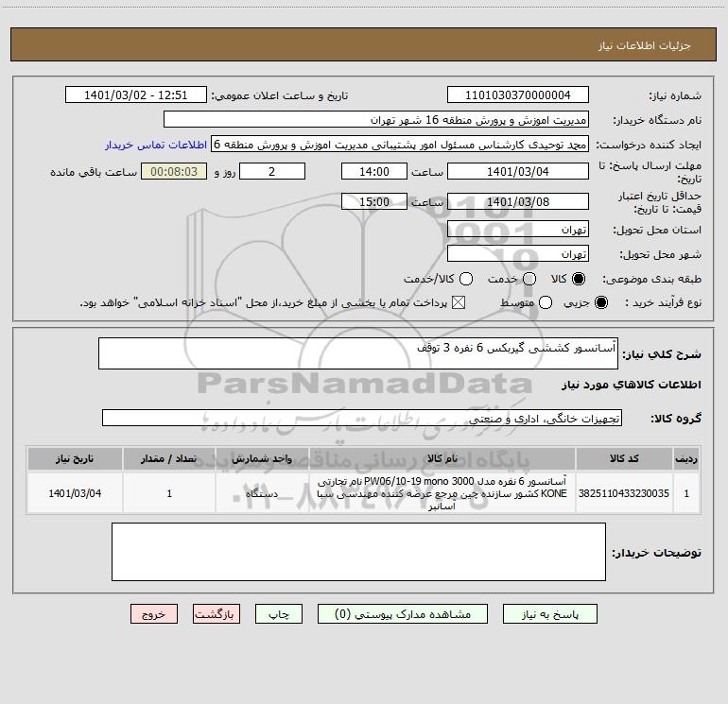Click the 'کد کالا' column header
728x704 pixels.
click(x=624, y=458)
